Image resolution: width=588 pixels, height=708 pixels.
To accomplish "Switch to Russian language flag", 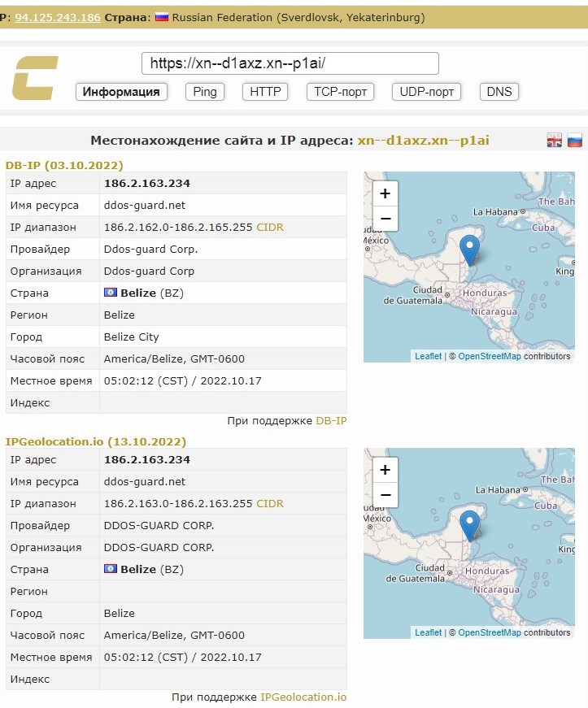I will point(574,141).
